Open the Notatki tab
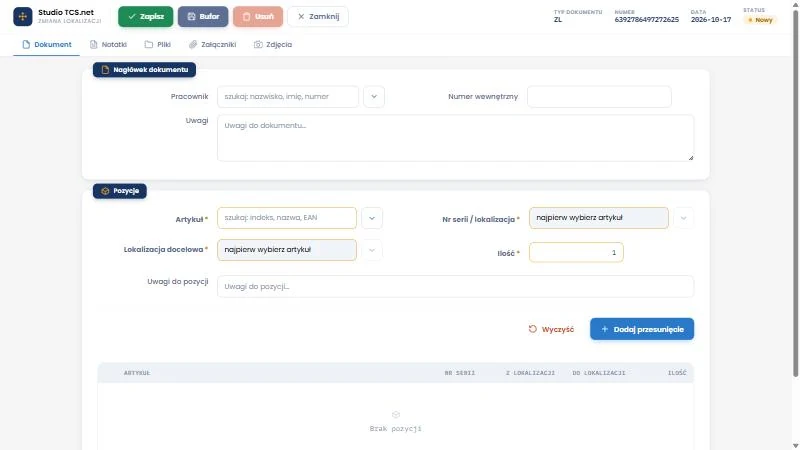Screen dimensions: 800x450 coord(108,44)
